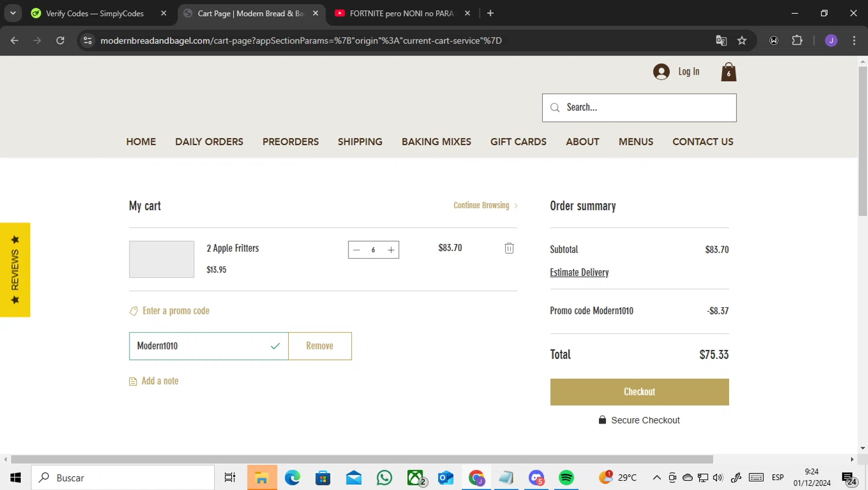The width and height of the screenshot is (868, 490).
Task: Decrease Apple Fritters quantity with minus
Action: 356,250
